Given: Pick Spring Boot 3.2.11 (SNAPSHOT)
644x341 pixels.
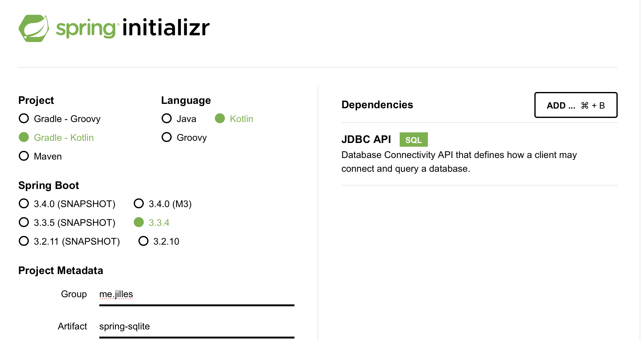Looking at the screenshot, I should 23,241.
